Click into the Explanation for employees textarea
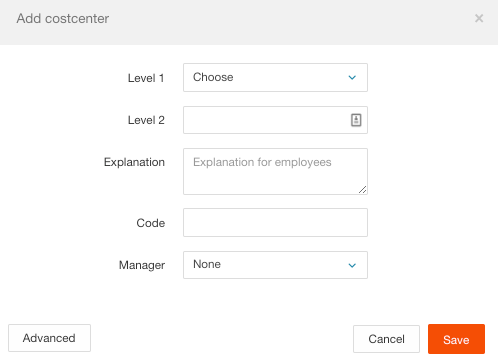This screenshot has height=362, width=498. 275,171
